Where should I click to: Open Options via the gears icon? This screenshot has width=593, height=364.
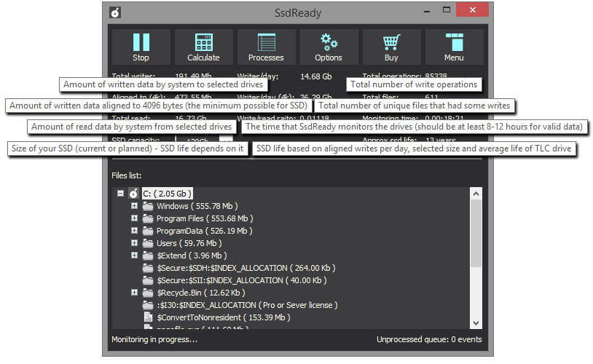click(x=329, y=43)
